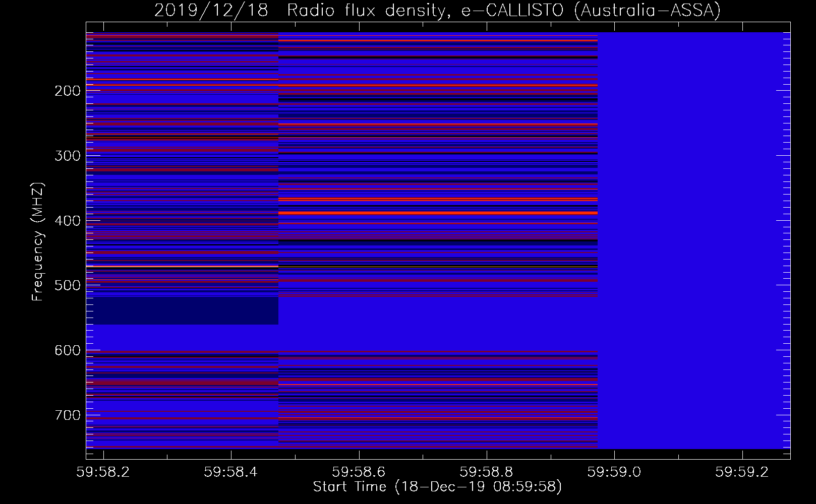Click the 59:58.8 time tick label
Viewport: 816px width, 504px height.
[x=487, y=472]
